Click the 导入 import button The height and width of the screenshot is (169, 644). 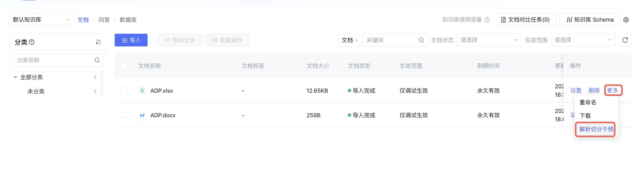131,40
